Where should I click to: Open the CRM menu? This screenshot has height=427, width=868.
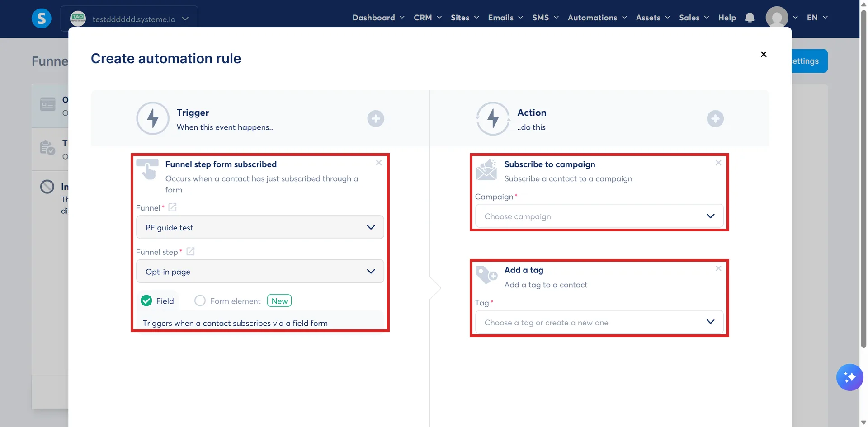pyautogui.click(x=428, y=18)
